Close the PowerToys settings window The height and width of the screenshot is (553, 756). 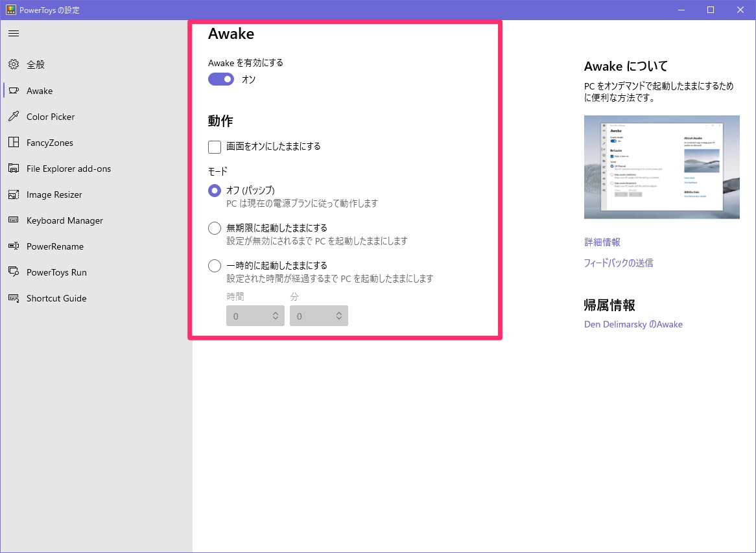tap(740, 10)
